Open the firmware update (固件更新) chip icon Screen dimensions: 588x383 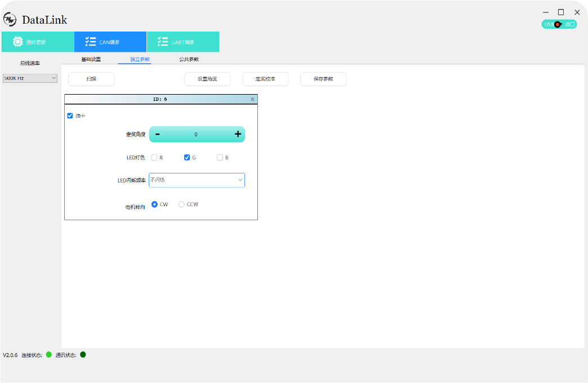pos(17,42)
